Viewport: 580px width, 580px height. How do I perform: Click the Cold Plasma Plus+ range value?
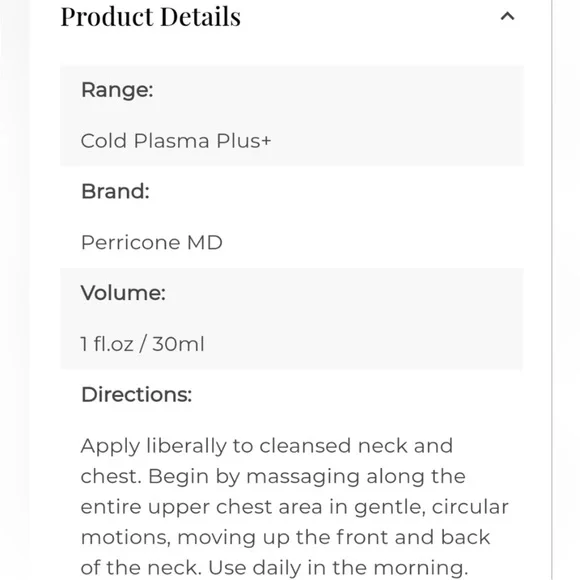[x=176, y=141]
